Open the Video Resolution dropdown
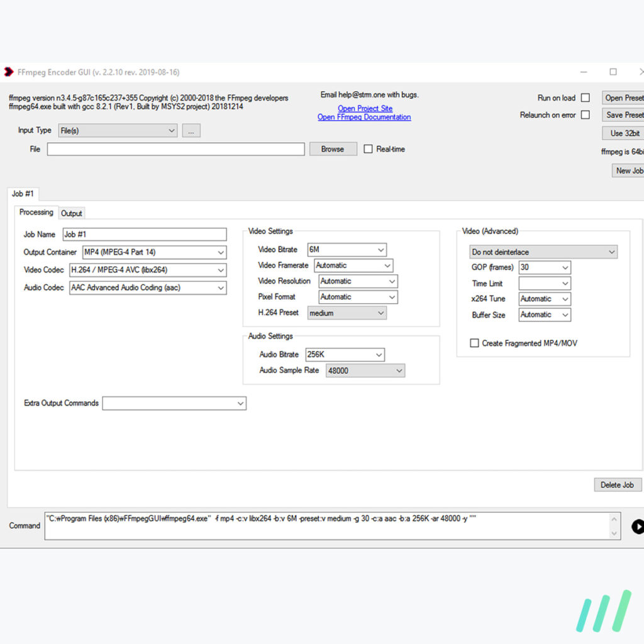Image resolution: width=644 pixels, height=644 pixels. point(358,281)
